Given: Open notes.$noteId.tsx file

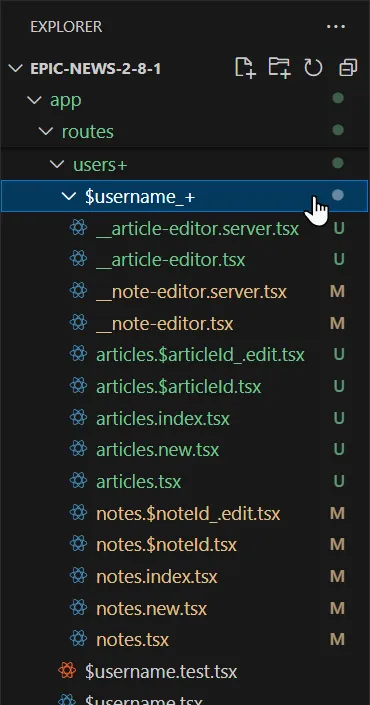Looking at the screenshot, I should point(166,545).
